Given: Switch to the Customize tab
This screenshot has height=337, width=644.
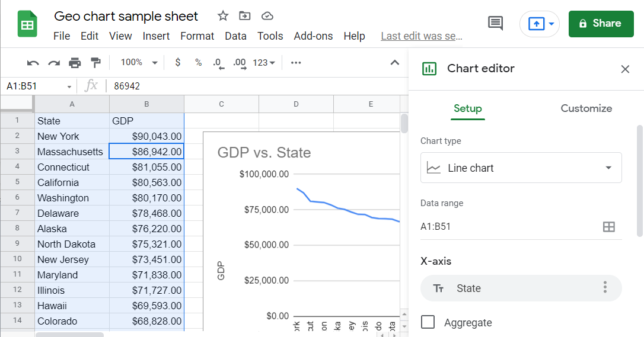Looking at the screenshot, I should click(586, 108).
